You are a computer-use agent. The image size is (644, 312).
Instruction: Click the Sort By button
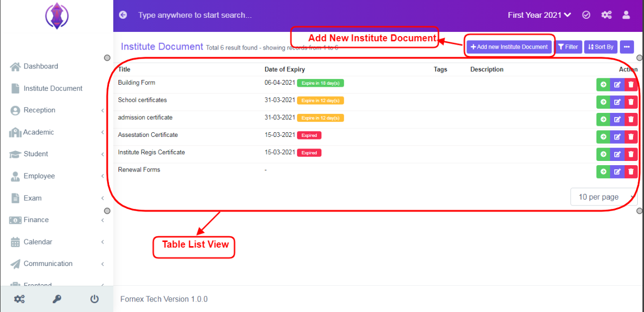(601, 47)
